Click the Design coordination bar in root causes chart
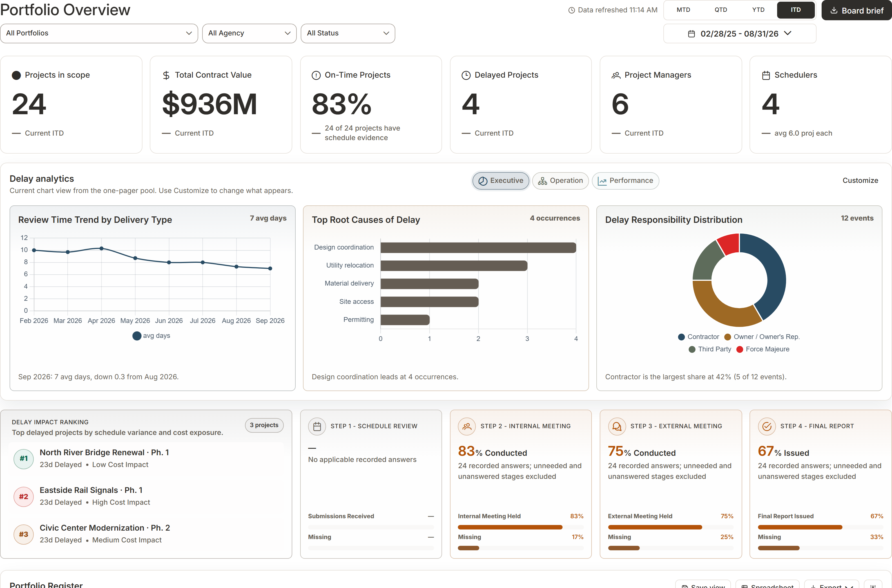Screen dimensions: 892x588 [x=478, y=248]
